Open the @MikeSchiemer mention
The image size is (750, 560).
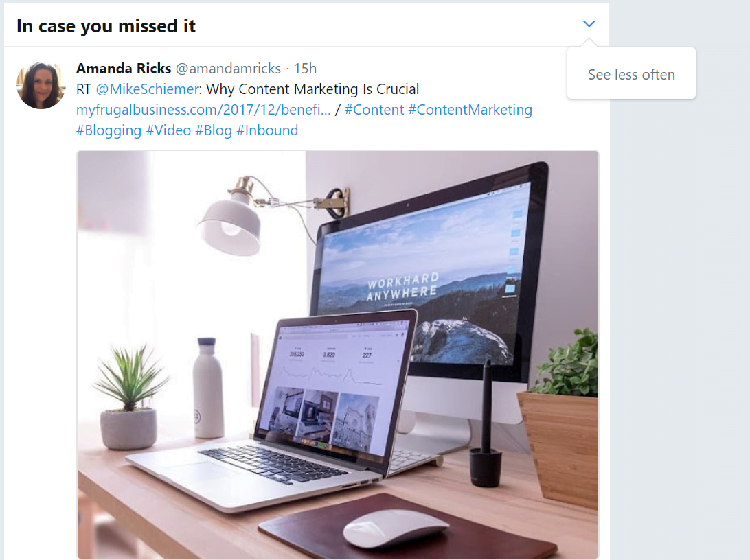coord(147,89)
